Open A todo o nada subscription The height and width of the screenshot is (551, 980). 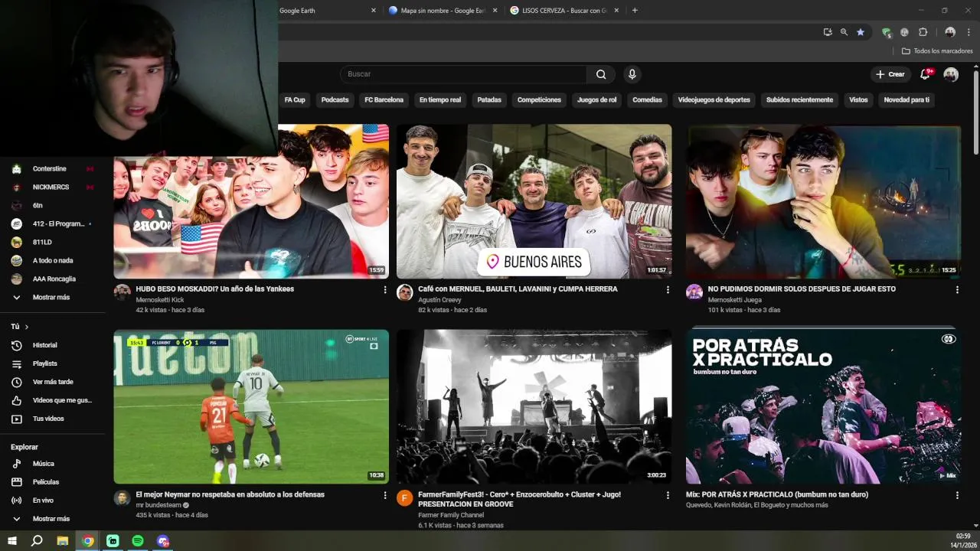pyautogui.click(x=52, y=260)
